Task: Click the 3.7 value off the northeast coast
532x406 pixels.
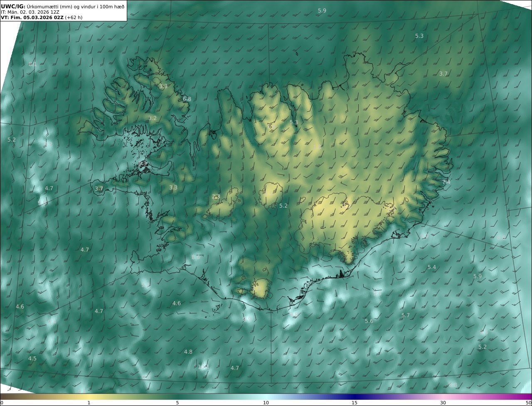Action: [x=443, y=73]
